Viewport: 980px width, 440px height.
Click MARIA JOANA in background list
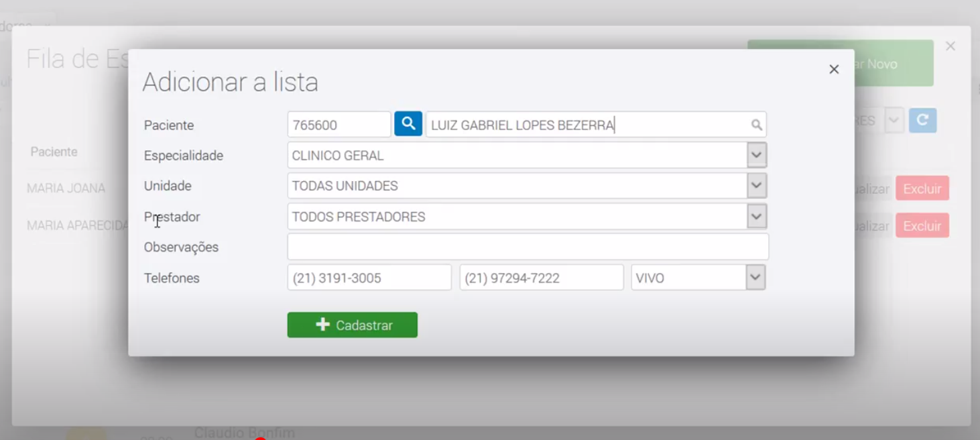66,188
